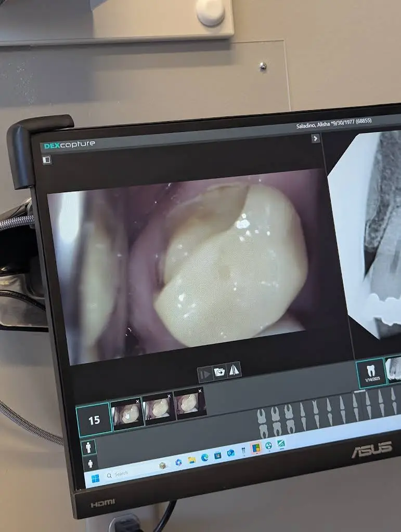Open the 1/14/2025 tooth session tile
Image resolution: width=401 pixels, height=532 pixels.
click(371, 373)
